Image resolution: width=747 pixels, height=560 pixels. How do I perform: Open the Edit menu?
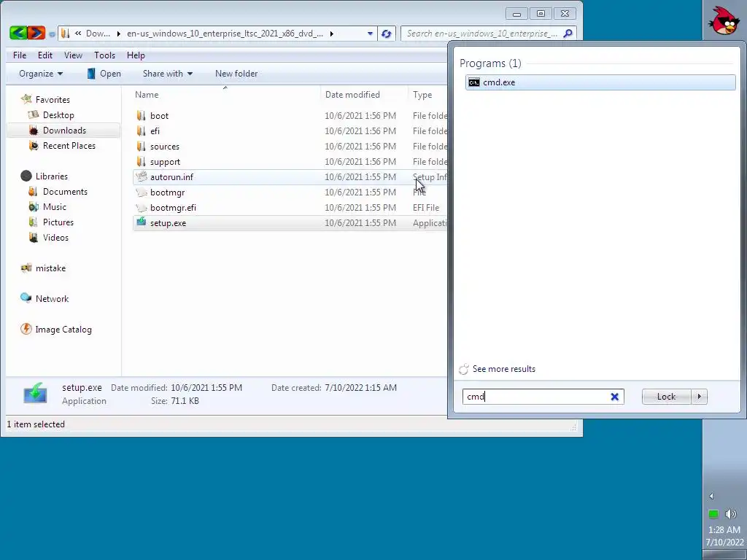45,55
